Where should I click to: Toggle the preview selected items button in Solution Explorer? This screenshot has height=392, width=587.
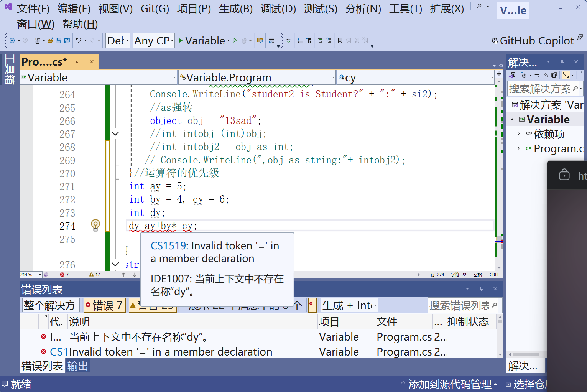pyautogui.click(x=566, y=75)
